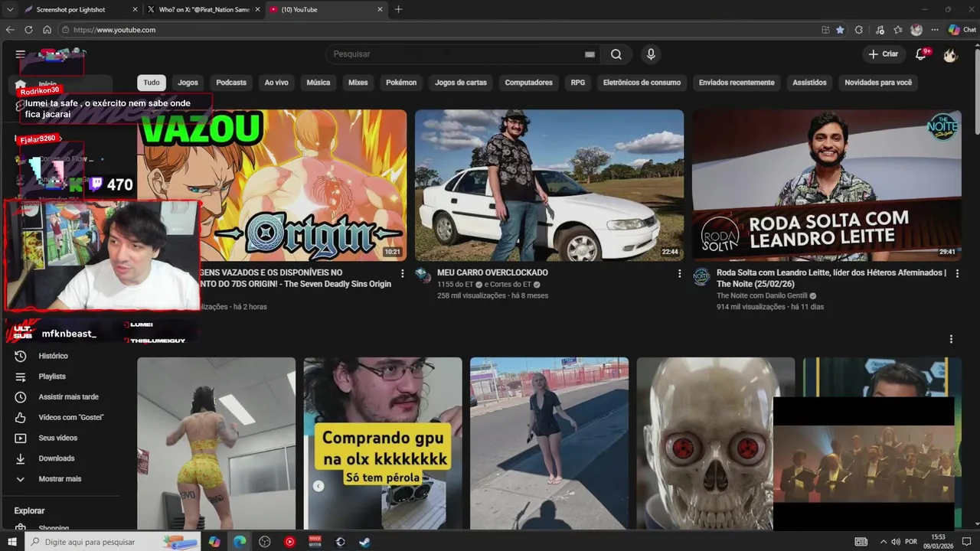Select the RPG filter chip
The height and width of the screenshot is (551, 980).
coord(577,83)
